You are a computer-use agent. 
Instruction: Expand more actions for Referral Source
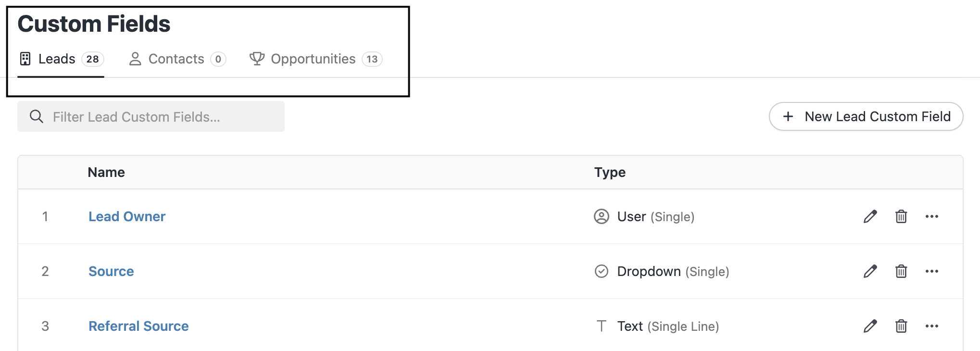(932, 326)
